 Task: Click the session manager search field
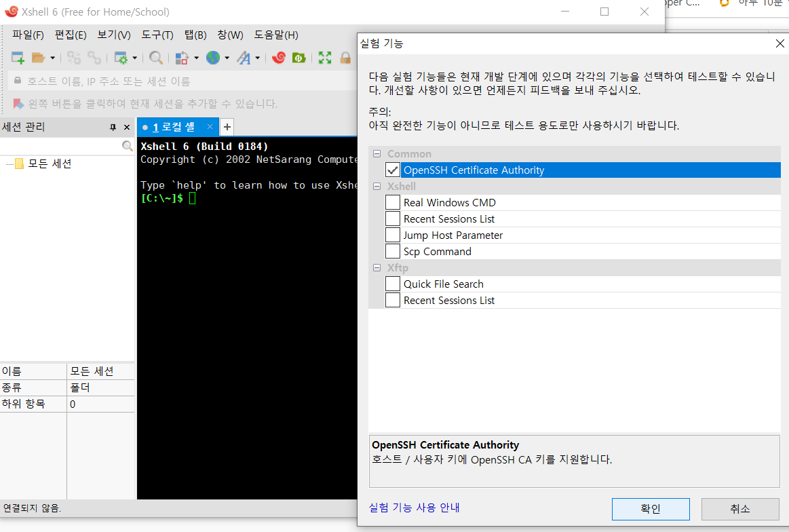pos(60,146)
